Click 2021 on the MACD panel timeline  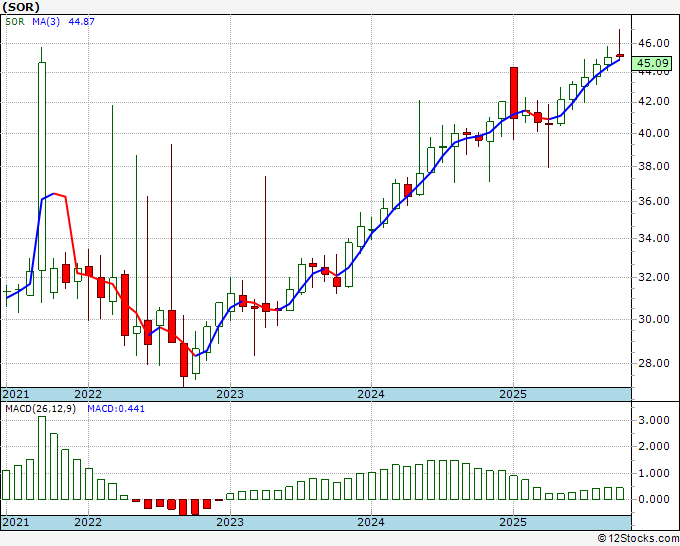point(16,522)
